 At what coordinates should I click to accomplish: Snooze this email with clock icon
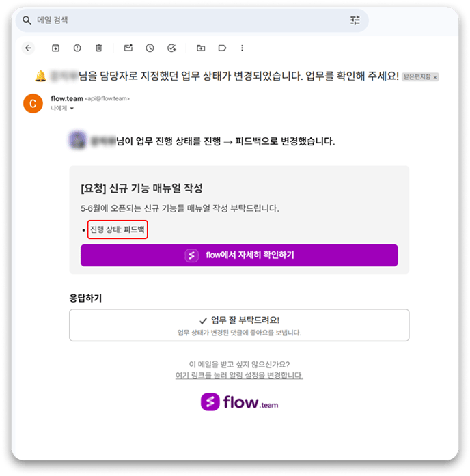(x=150, y=48)
